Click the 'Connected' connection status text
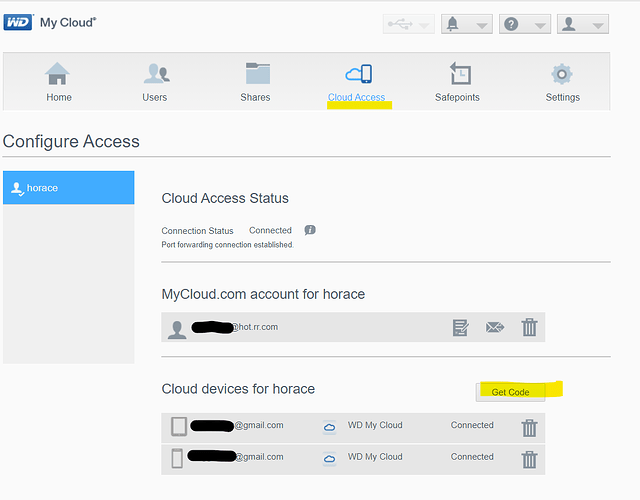Screen dimensions: 640x500 [x=270, y=230]
